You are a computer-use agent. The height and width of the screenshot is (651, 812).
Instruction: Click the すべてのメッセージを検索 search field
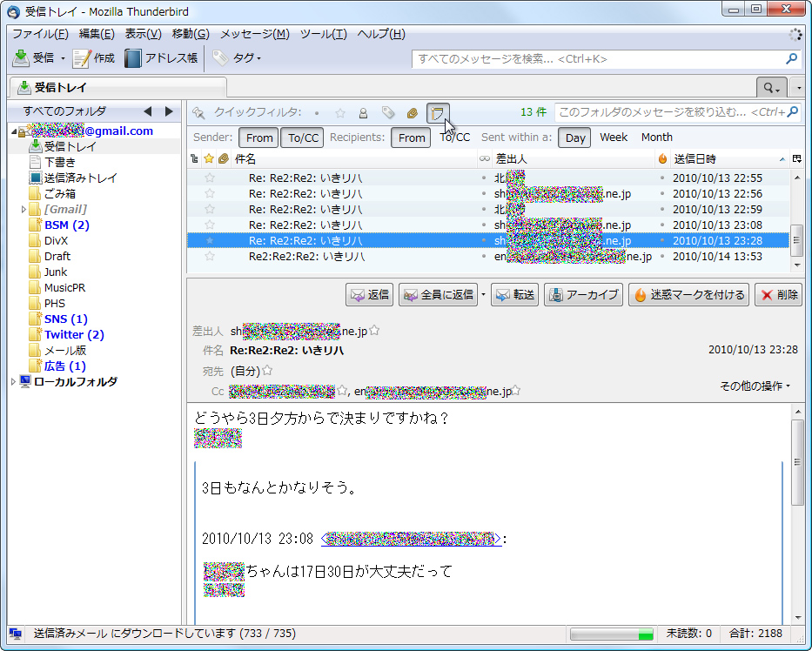tap(601, 57)
